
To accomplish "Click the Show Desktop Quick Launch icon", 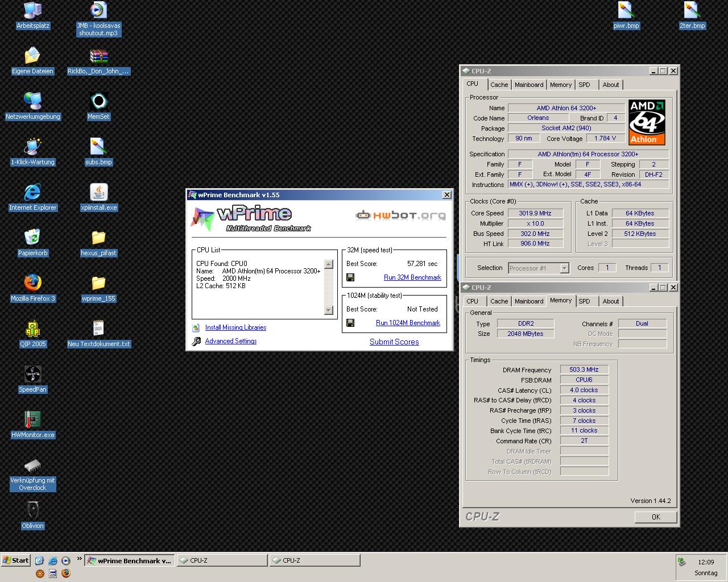I will (x=39, y=560).
